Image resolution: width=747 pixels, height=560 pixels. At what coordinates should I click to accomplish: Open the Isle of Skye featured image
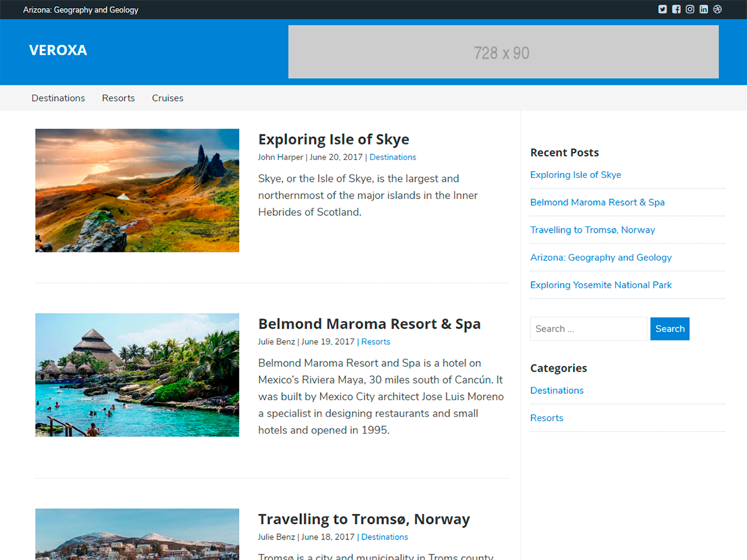(137, 190)
